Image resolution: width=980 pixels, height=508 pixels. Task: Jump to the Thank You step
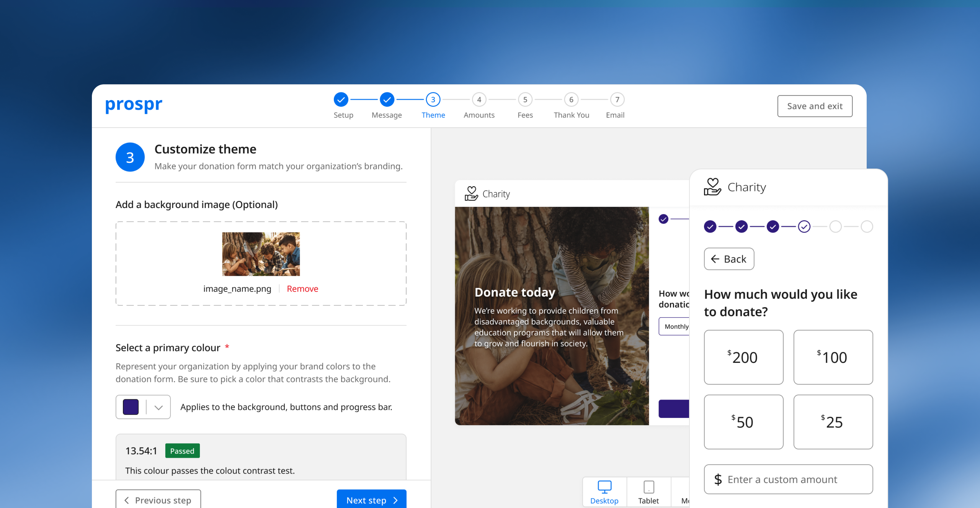[571, 100]
